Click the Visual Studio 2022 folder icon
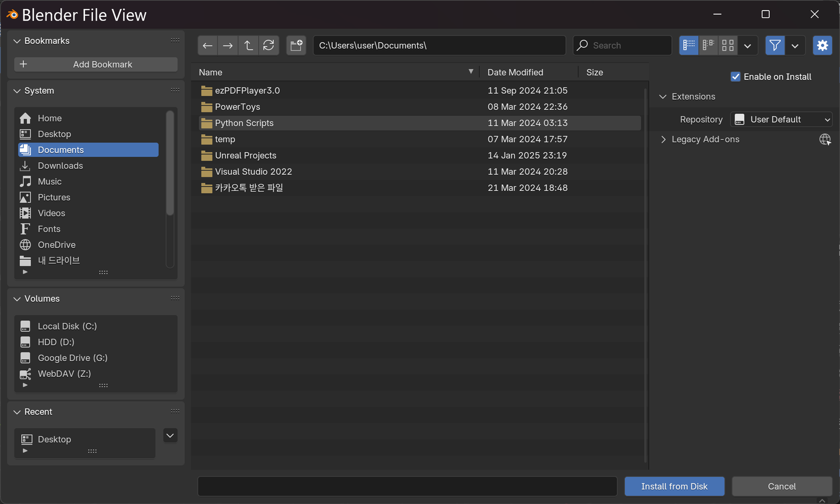This screenshot has height=504, width=840. coord(207,172)
